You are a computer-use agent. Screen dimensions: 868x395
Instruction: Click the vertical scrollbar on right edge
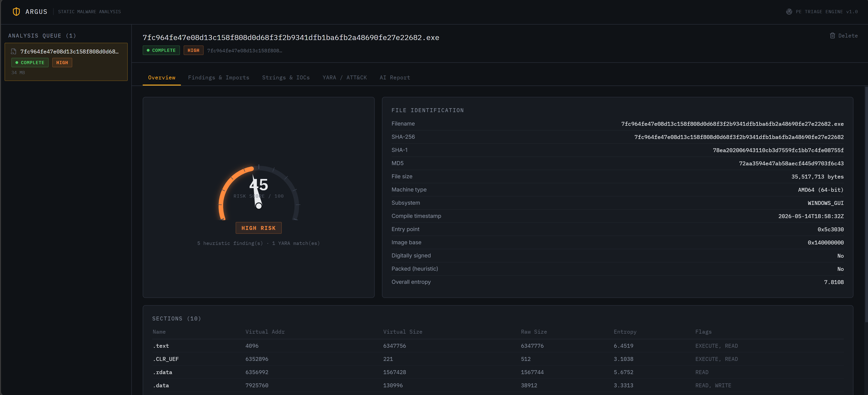coord(866,204)
